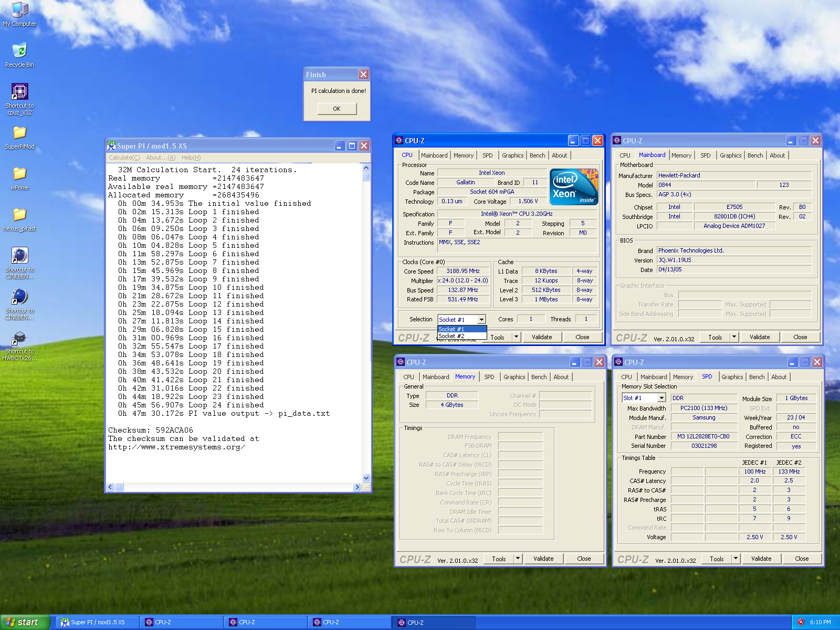Screen dimensions: 840x630
Task: Open the Windows Start menu
Action: [25, 622]
